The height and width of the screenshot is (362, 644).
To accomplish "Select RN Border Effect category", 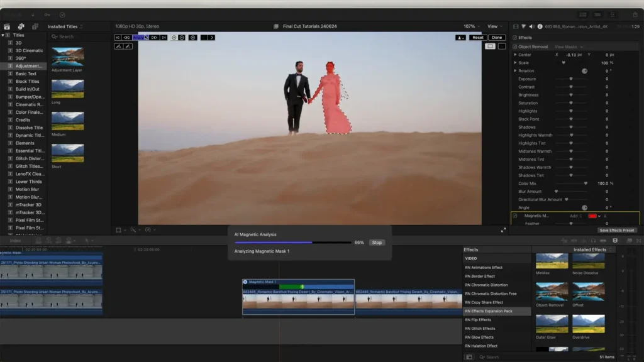I will pyautogui.click(x=480, y=277).
